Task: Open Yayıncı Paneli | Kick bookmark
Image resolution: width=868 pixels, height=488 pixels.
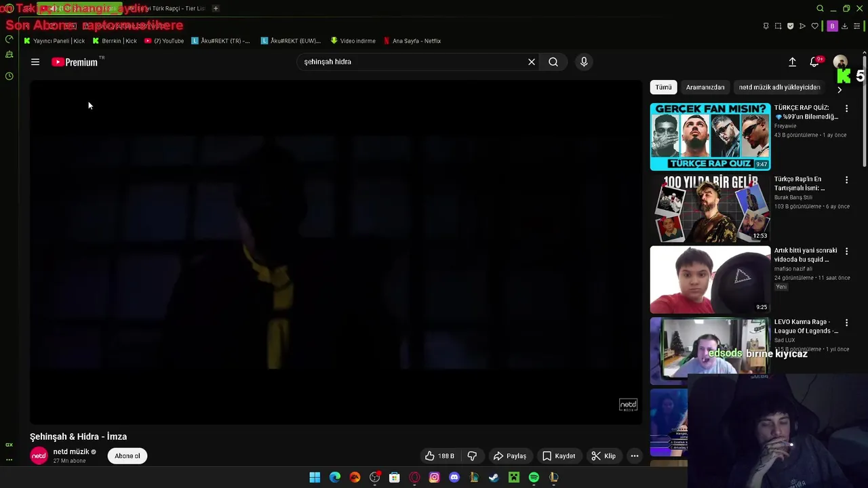Action: point(54,41)
